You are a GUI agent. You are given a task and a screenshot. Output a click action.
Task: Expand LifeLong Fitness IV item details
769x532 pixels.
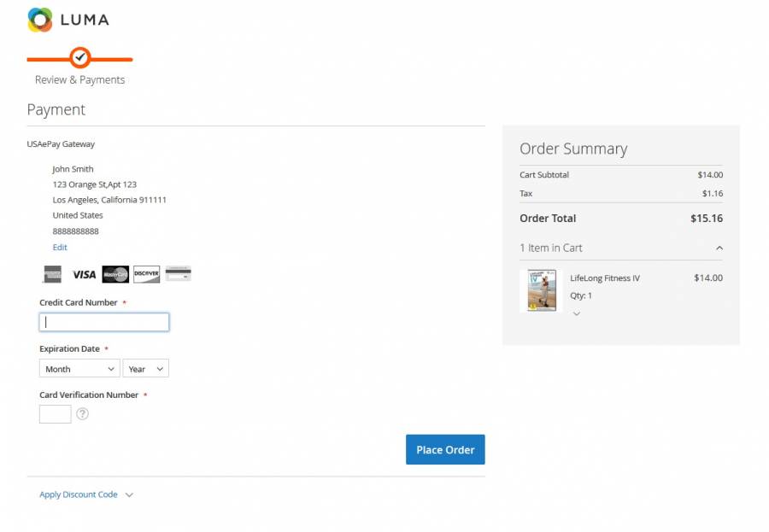(577, 313)
